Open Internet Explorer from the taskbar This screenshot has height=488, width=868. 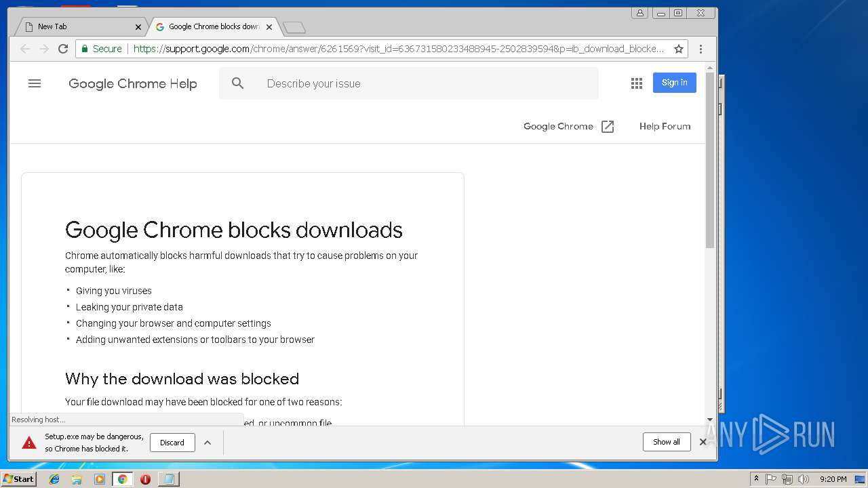click(x=54, y=479)
